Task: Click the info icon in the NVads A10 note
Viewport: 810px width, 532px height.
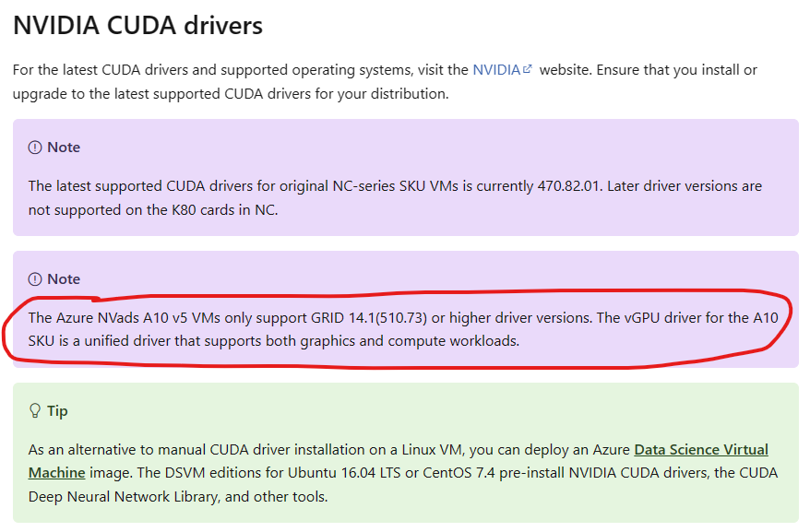Action: [x=35, y=279]
